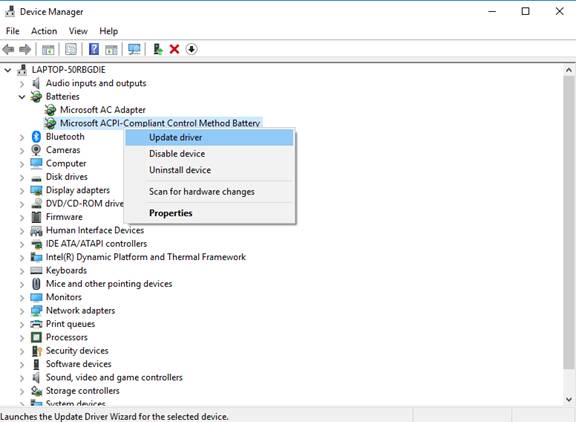Collapse the Batteries category
The height and width of the screenshot is (422, 576).
[22, 97]
